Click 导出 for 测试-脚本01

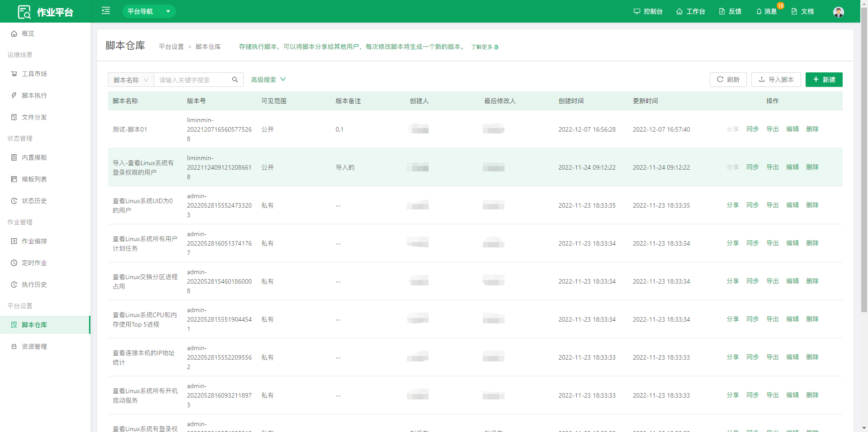773,129
